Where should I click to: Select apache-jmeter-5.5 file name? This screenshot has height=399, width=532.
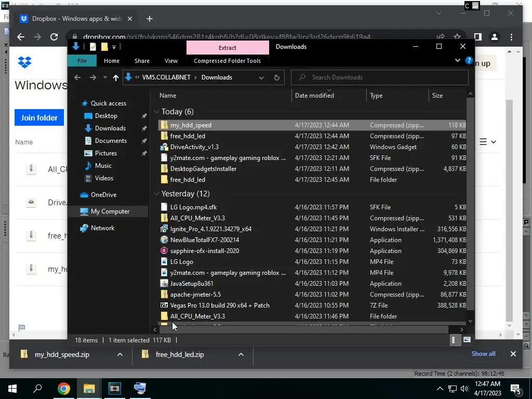pyautogui.click(x=195, y=294)
